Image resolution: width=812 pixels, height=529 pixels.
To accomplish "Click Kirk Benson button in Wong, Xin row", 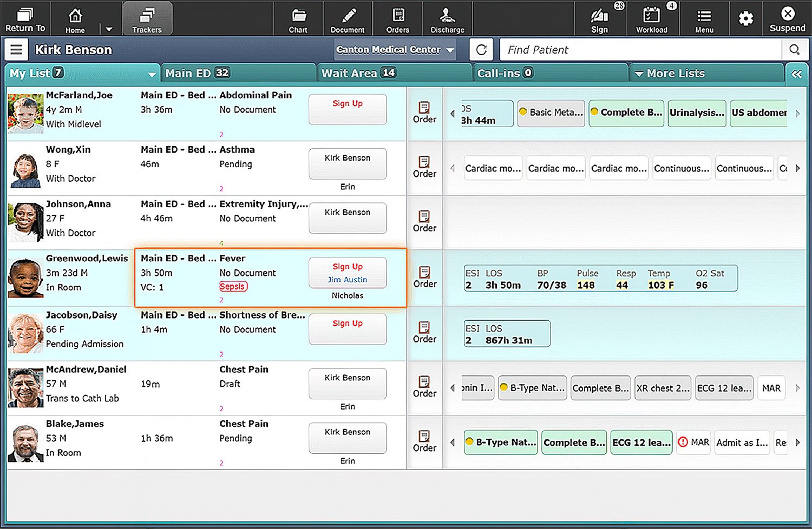I will tap(348, 163).
